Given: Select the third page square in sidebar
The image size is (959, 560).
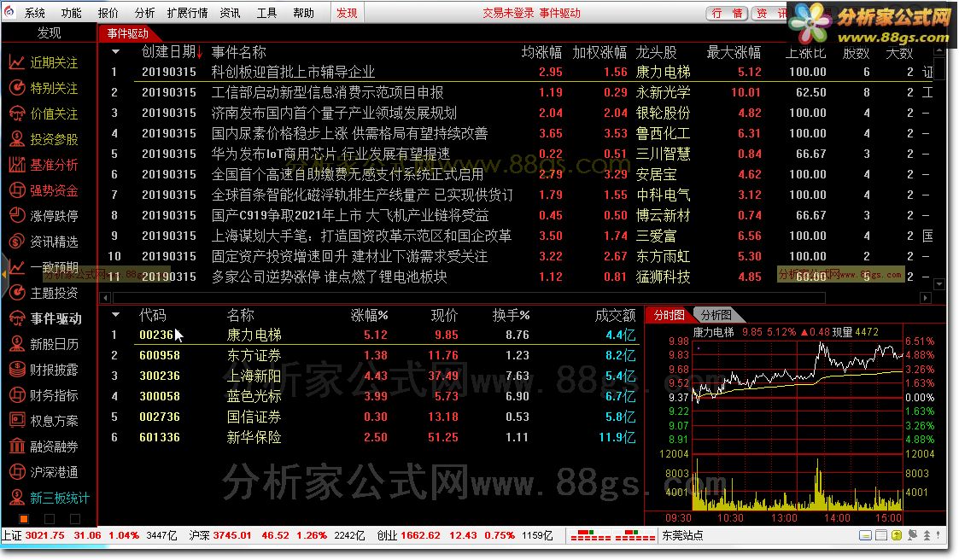Looking at the screenshot, I should coord(75,519).
